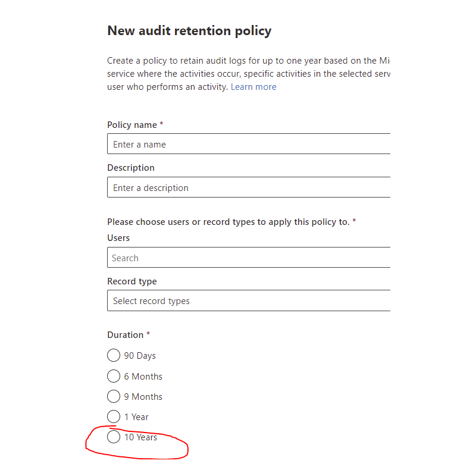Image resolution: width=476 pixels, height=476 pixels.
Task: Open the Learn more link
Action: [253, 87]
